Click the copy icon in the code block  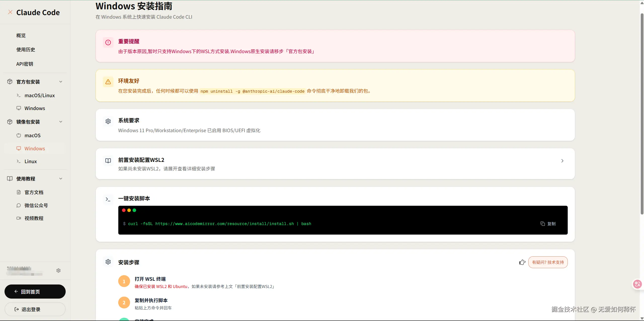[x=543, y=224]
